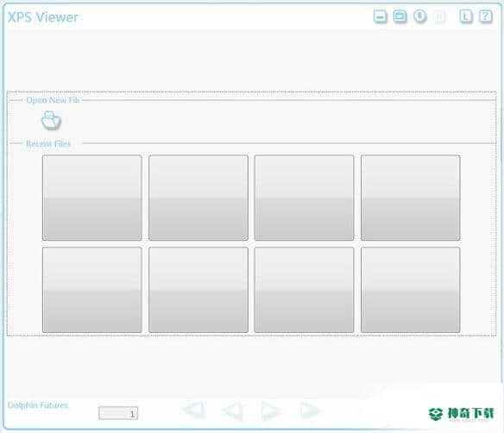Open the fourth recent file thumbnail in the top row

pos(411,198)
